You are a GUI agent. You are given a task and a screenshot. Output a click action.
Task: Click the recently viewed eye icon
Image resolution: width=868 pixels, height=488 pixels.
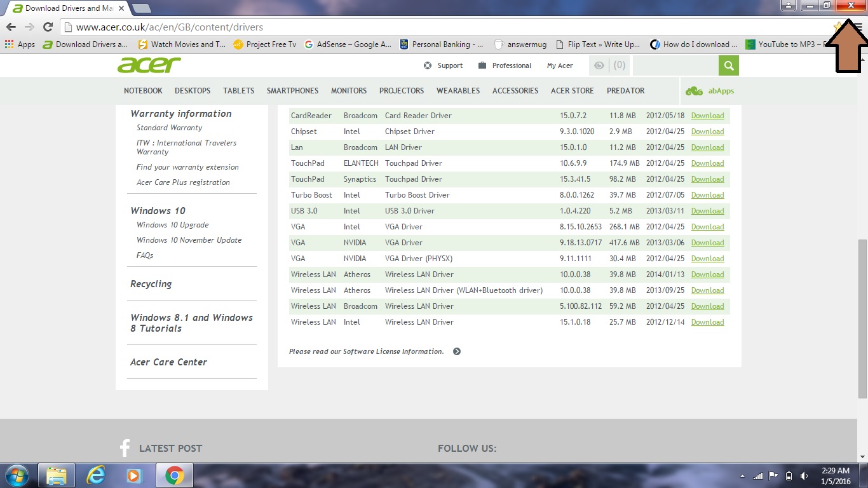pyautogui.click(x=599, y=65)
